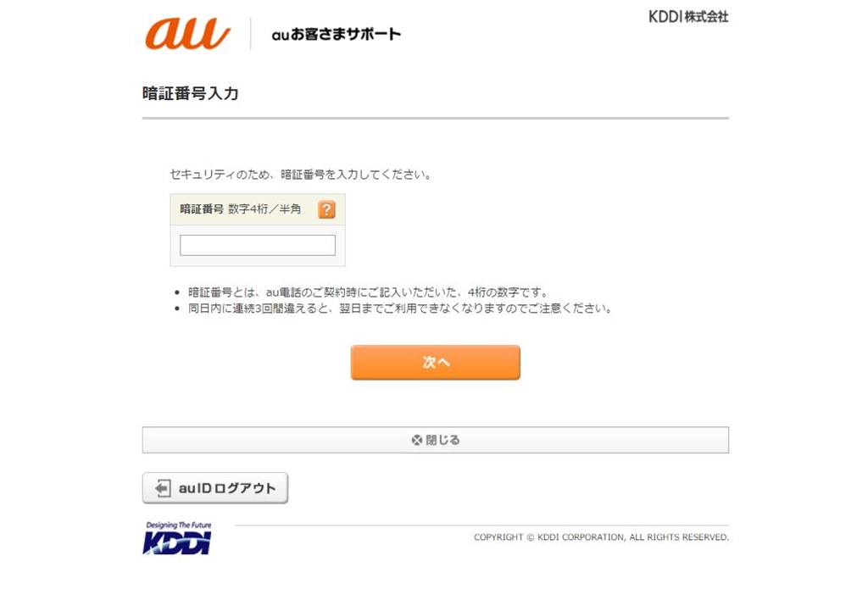Click the セキュリティのため instruction text

point(301,175)
